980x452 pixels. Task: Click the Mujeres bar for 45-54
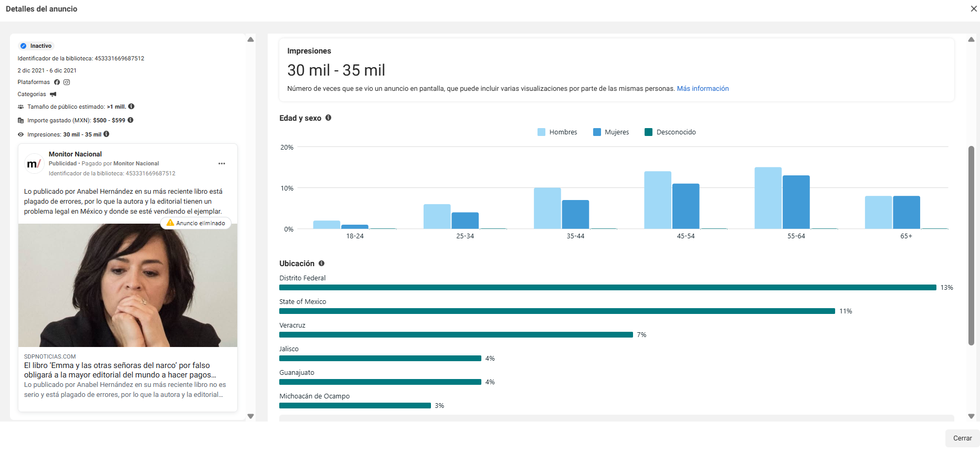[686, 206]
